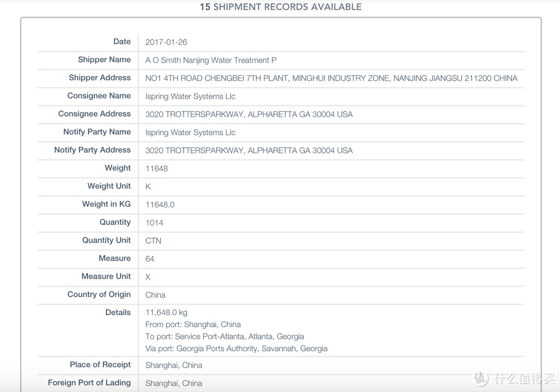Select the measure value 64
Image resolution: width=560 pixels, height=392 pixels.
pyautogui.click(x=150, y=259)
